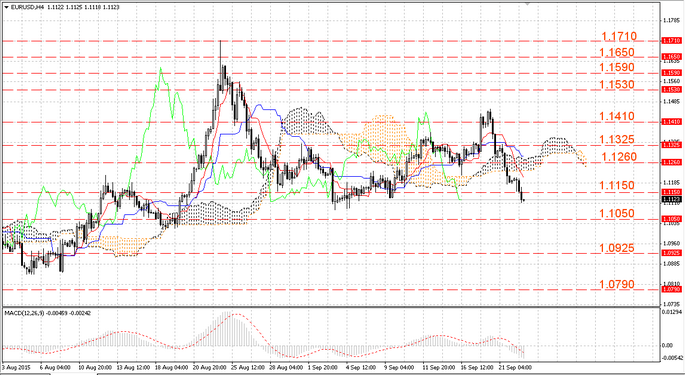Click the red 1.1650 price-axis tag
This screenshot has height=375, width=685.
[x=671, y=57]
